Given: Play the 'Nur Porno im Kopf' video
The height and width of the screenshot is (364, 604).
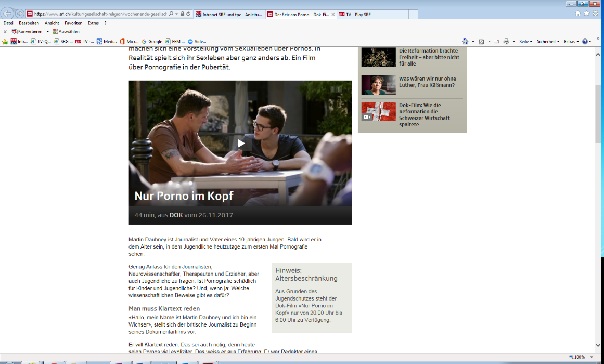Looking at the screenshot, I should click(x=240, y=144).
